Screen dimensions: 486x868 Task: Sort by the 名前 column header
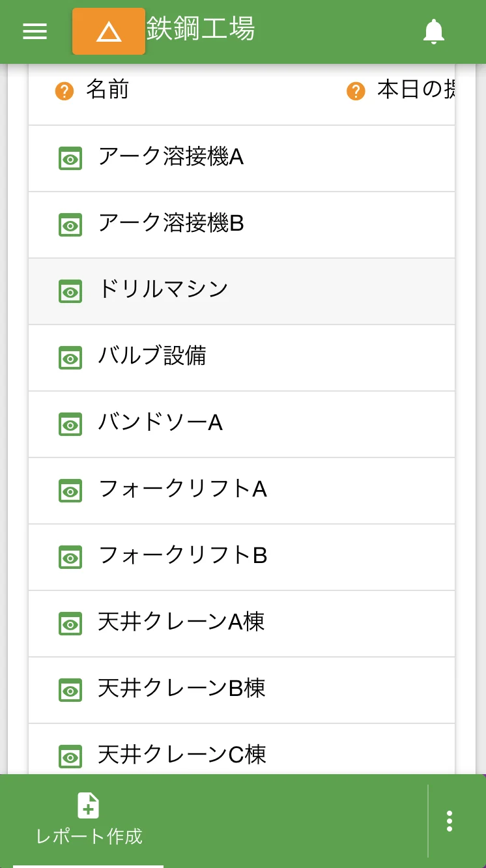pyautogui.click(x=107, y=90)
